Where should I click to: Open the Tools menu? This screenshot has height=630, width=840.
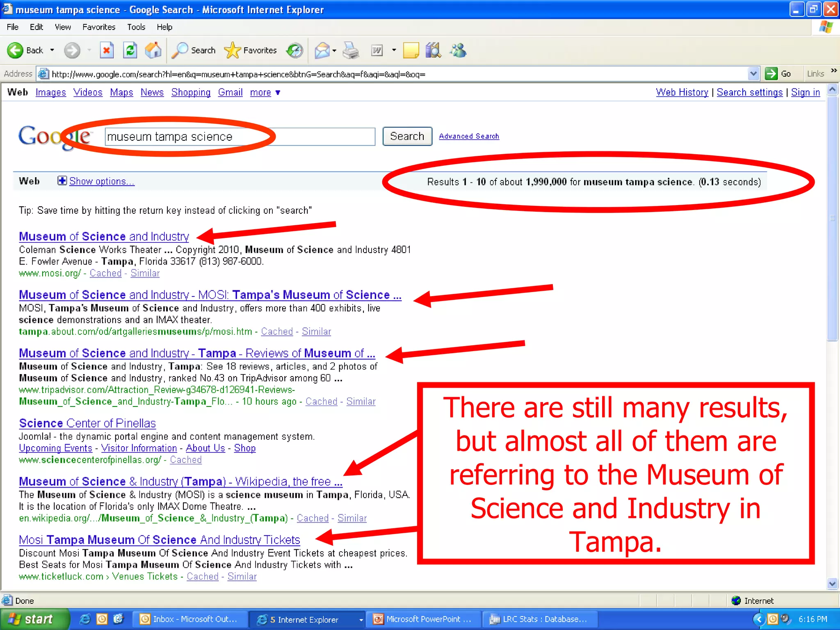[136, 27]
